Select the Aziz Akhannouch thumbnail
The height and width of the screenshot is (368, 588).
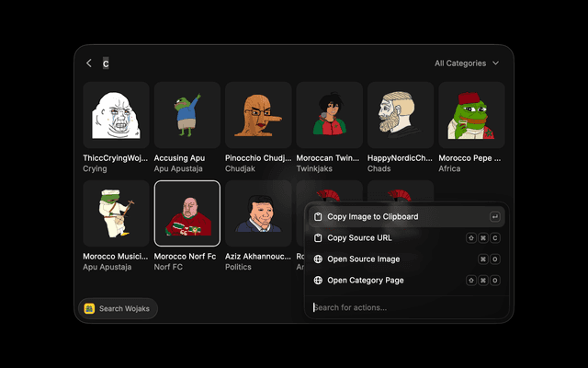point(258,213)
